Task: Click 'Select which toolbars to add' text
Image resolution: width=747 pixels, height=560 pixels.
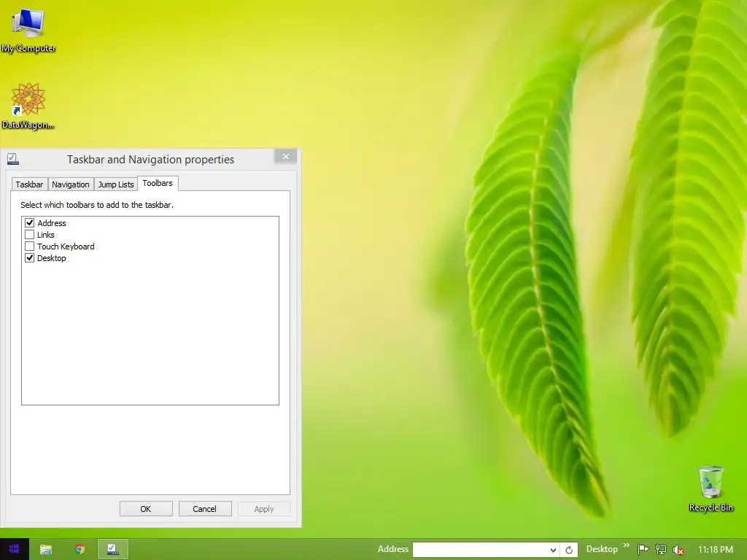Action: pyautogui.click(x=97, y=205)
